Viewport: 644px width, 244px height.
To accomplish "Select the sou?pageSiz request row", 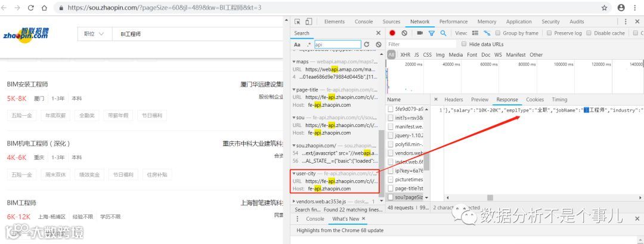I will [406, 197].
